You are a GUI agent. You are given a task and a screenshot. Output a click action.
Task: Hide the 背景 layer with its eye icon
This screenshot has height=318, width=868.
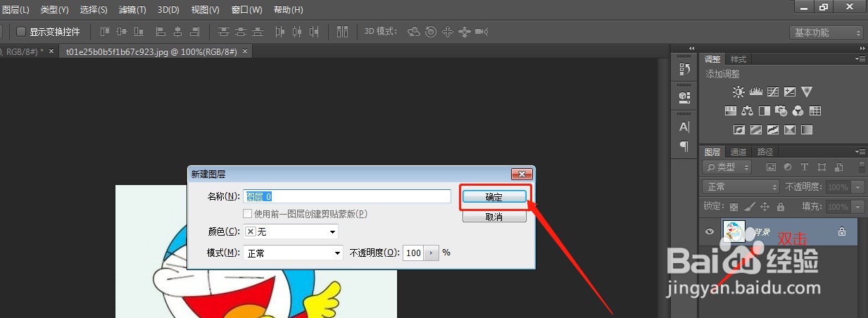(710, 231)
